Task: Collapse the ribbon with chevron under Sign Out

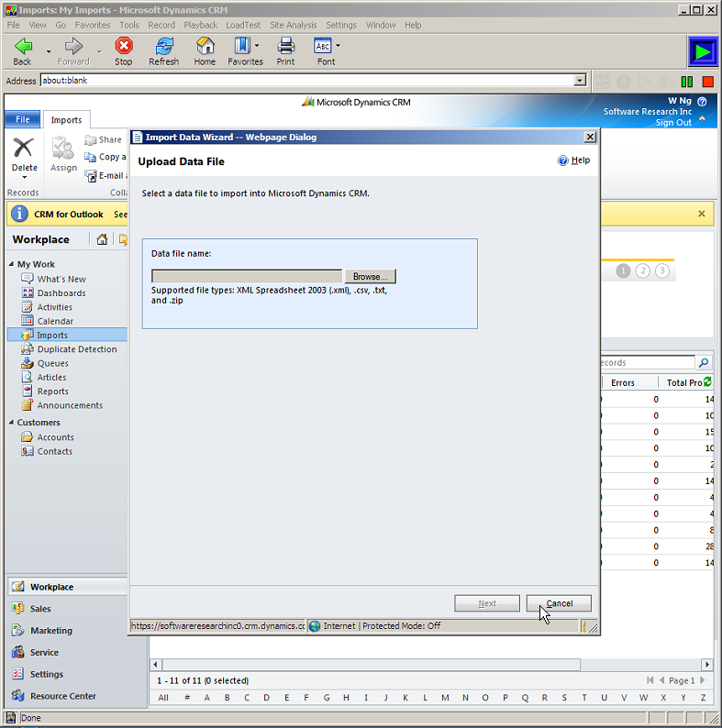Action: pos(702,119)
